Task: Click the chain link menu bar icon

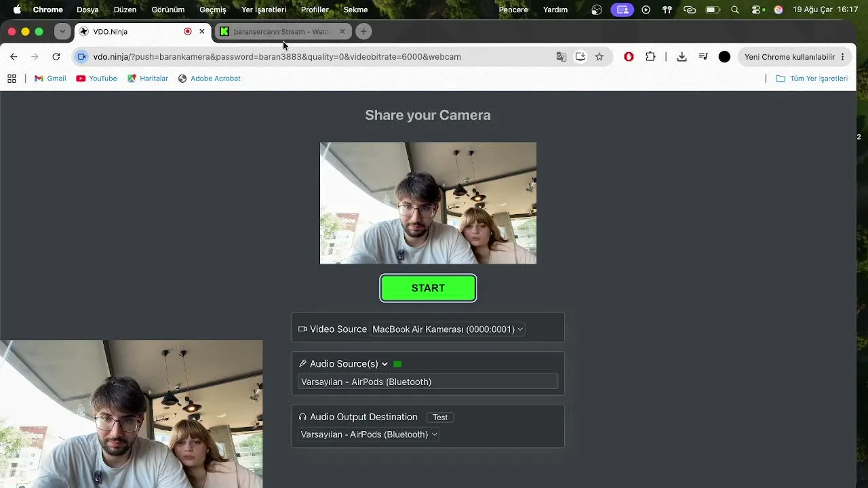Action: click(690, 9)
